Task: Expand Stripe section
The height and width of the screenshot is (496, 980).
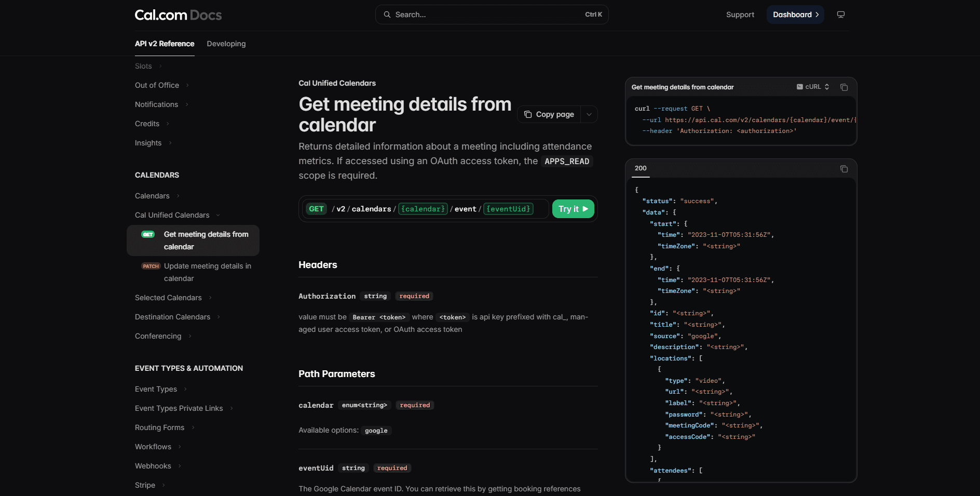Action: 150,485
